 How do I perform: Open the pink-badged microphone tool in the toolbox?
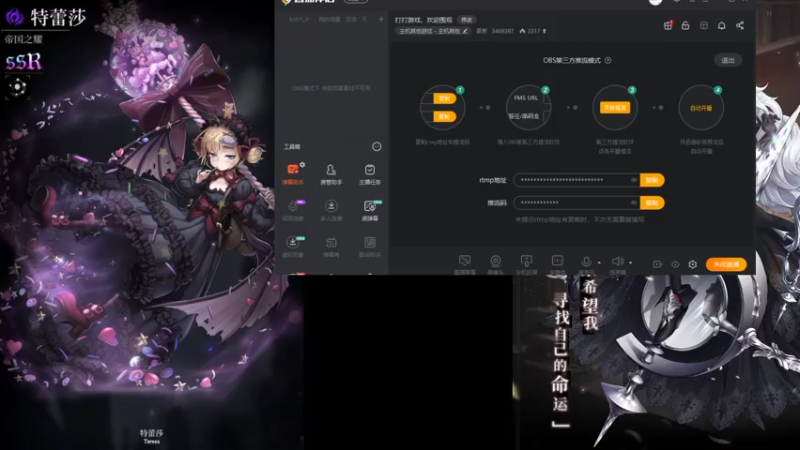tap(293, 210)
